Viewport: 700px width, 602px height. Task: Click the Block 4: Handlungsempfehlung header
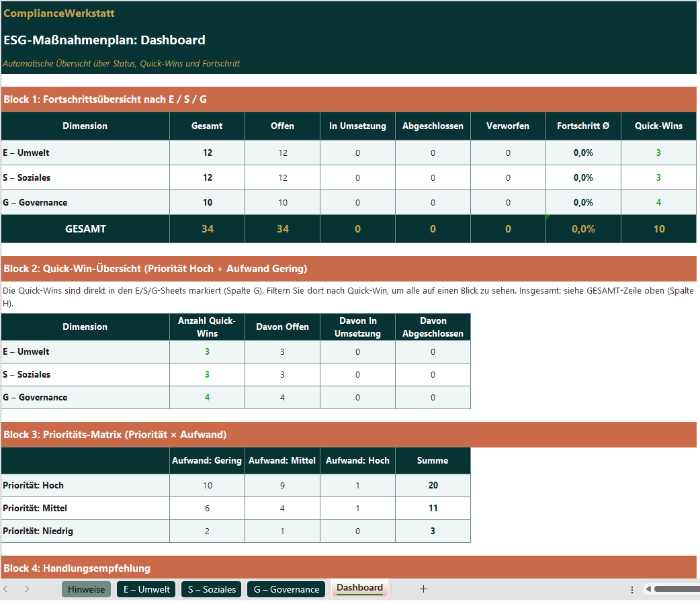[77, 568]
